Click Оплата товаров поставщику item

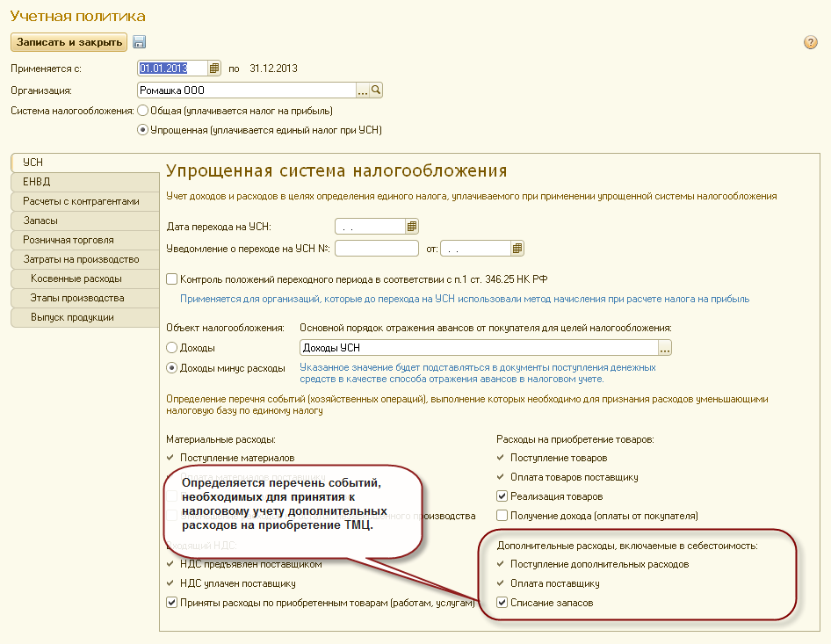point(567,477)
